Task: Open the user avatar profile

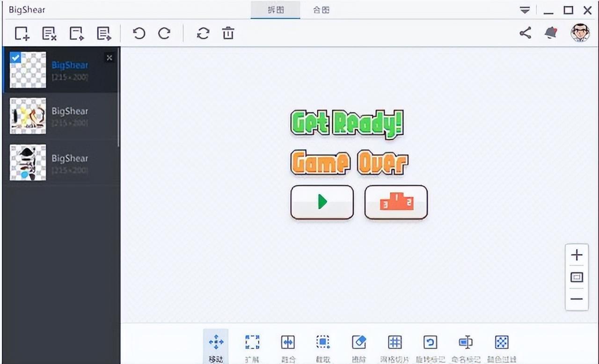Action: coord(580,33)
